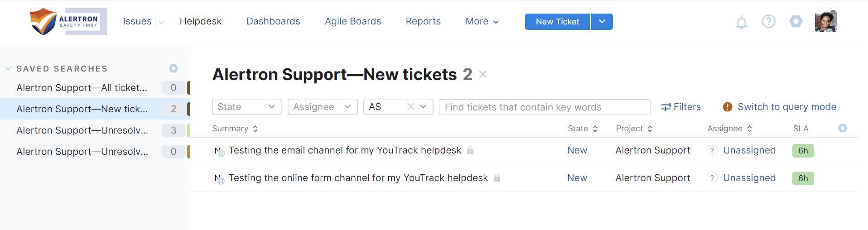Sort by Summary column

[235, 129]
